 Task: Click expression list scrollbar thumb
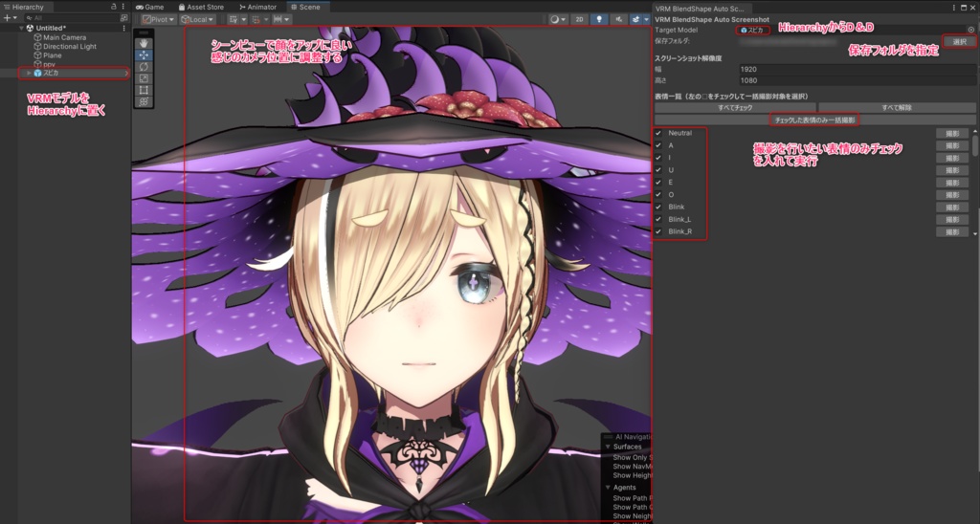pos(975,145)
